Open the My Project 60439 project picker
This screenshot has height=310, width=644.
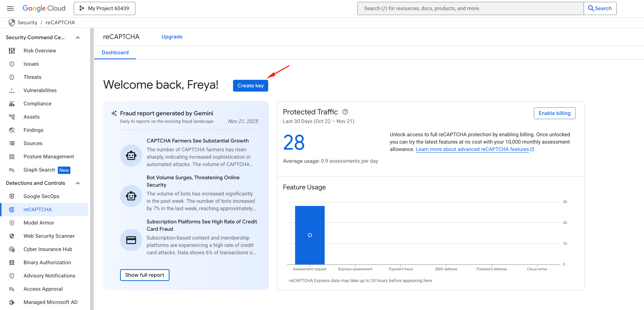click(x=104, y=8)
